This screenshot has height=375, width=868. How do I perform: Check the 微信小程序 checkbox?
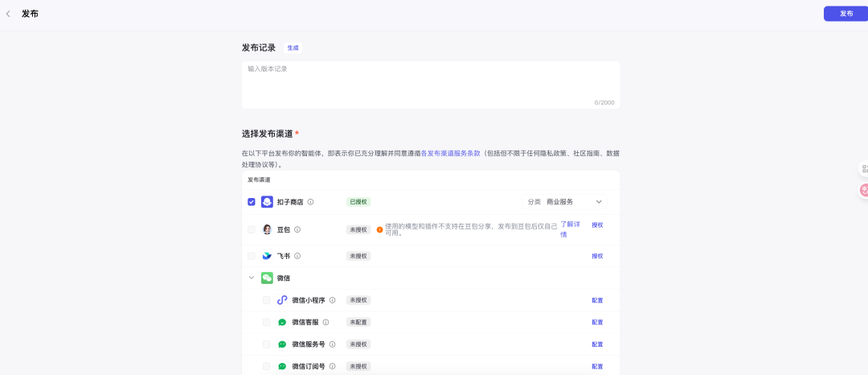(x=267, y=300)
